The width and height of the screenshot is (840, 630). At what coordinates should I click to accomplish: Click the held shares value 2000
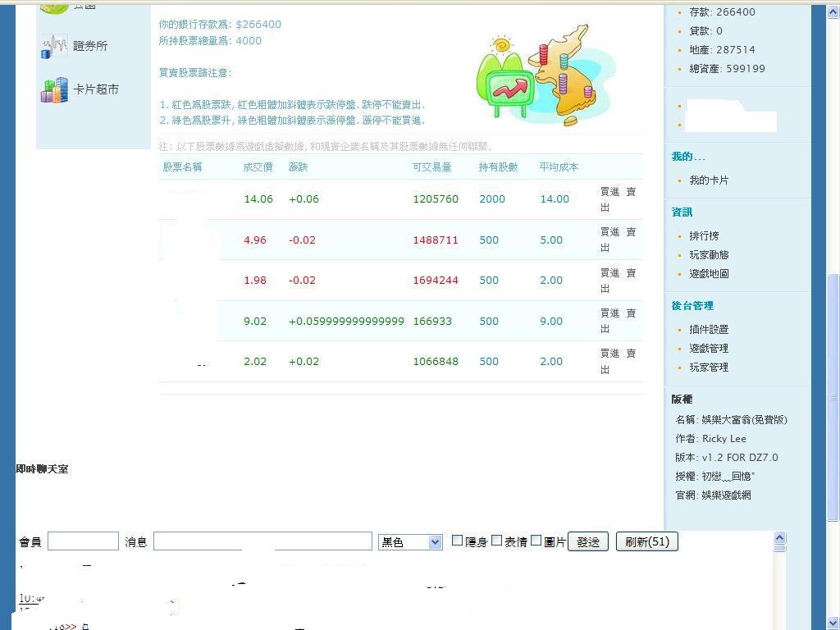(x=492, y=199)
